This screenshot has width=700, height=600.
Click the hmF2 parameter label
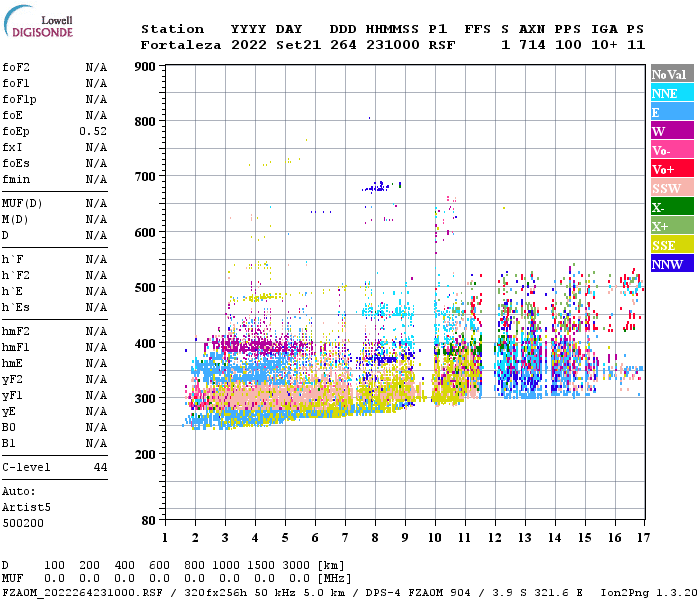16,332
